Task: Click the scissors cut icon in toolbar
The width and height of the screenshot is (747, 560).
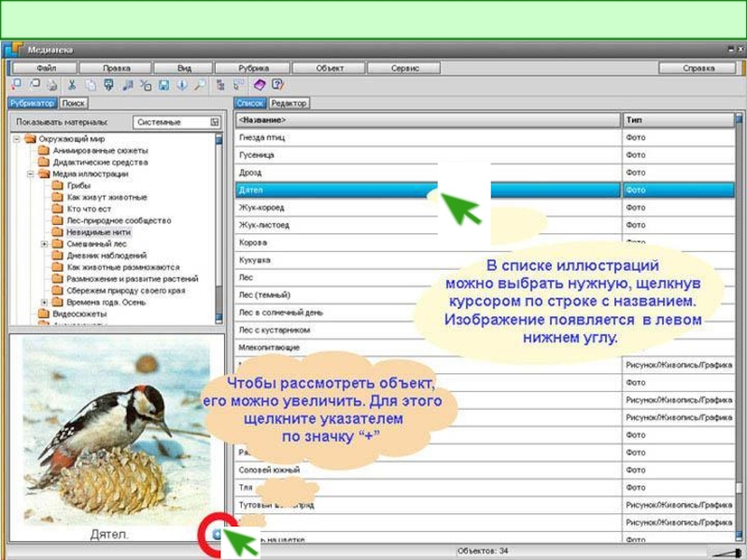Action: (x=71, y=85)
